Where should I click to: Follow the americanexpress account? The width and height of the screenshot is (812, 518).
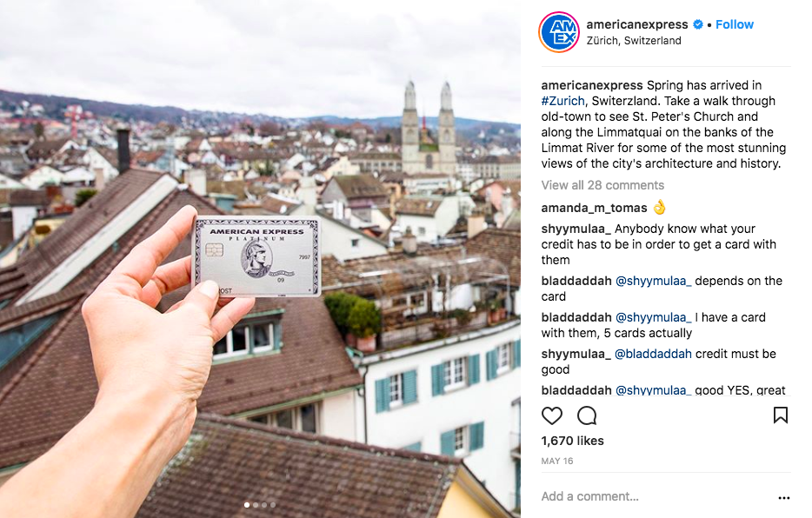point(735,24)
